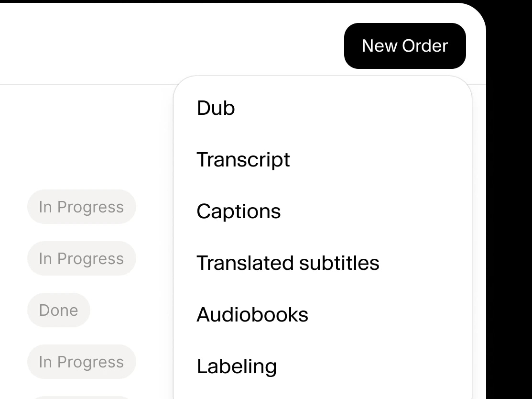The width and height of the screenshot is (532, 399).
Task: Click the topmost In Progress status badge
Action: tap(81, 207)
